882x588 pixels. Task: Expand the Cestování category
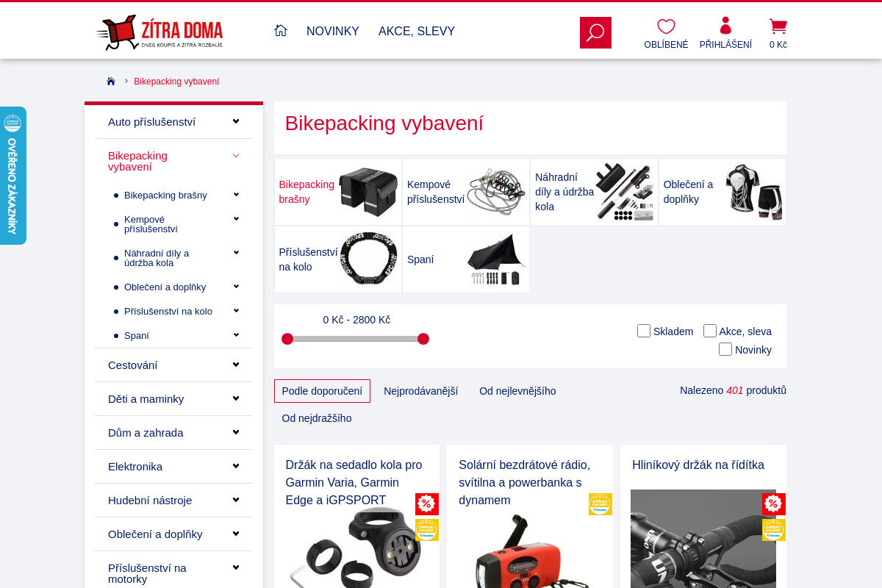click(x=235, y=363)
